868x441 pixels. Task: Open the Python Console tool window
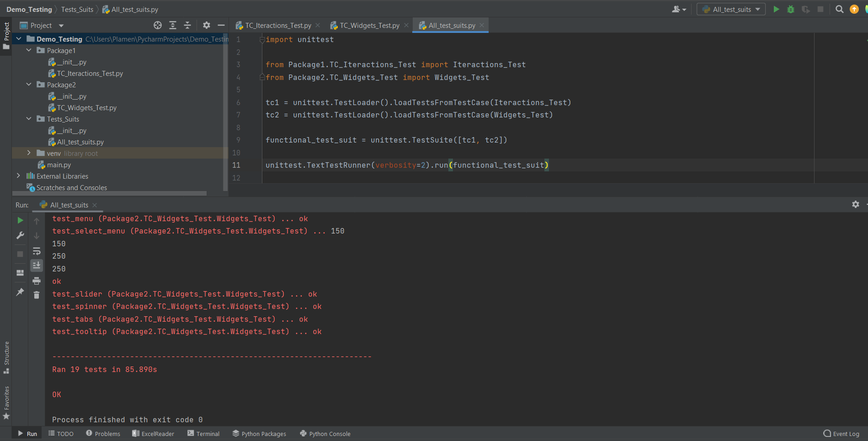(x=325, y=433)
